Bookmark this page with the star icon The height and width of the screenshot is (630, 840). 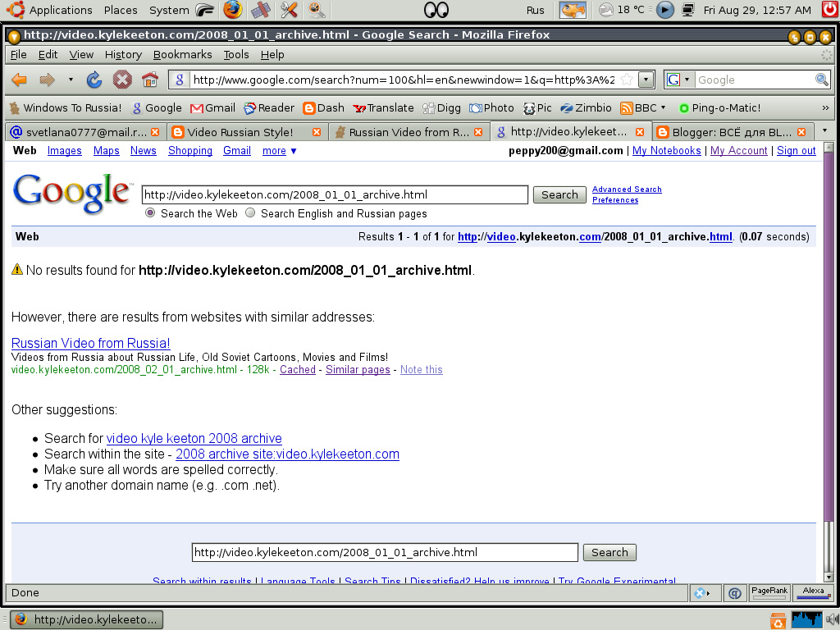point(626,80)
